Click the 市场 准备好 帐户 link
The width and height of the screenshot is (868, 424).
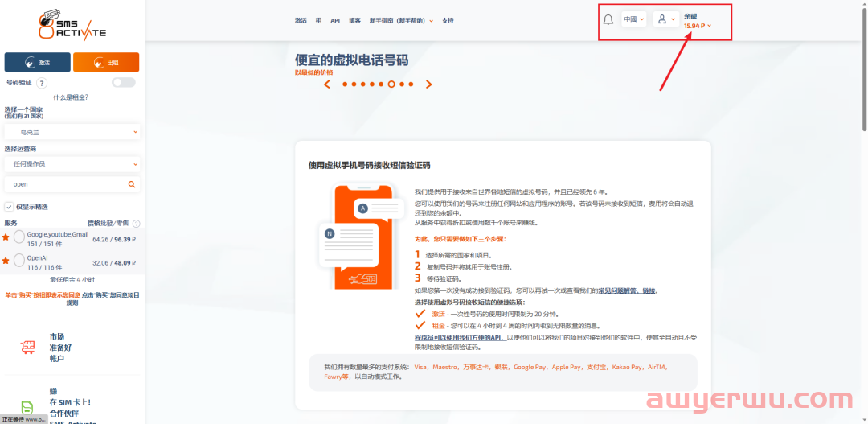(60, 348)
